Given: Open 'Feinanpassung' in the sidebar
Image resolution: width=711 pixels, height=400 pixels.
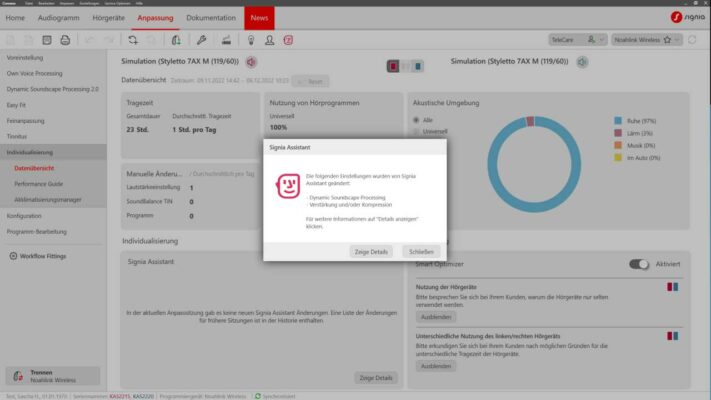Looking at the screenshot, I should (25, 121).
